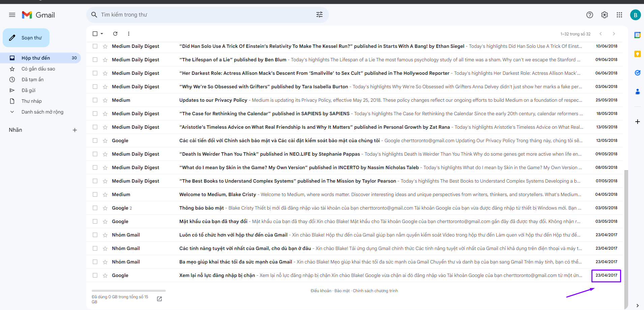Image resolution: width=644 pixels, height=310 pixels.
Task: Click the date 25/05/2018
Action: coord(607,100)
